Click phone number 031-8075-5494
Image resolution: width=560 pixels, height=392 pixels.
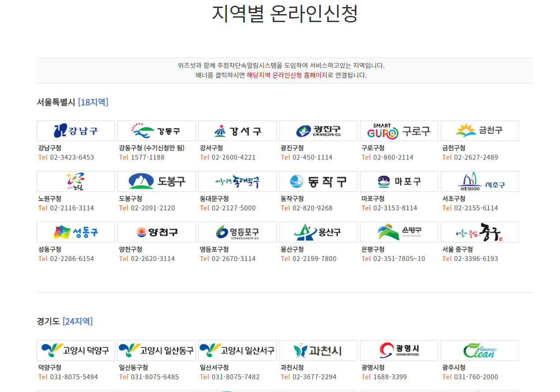tap(74, 377)
